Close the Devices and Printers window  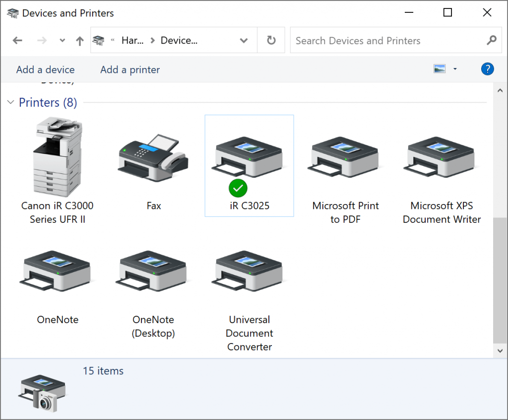(487, 12)
